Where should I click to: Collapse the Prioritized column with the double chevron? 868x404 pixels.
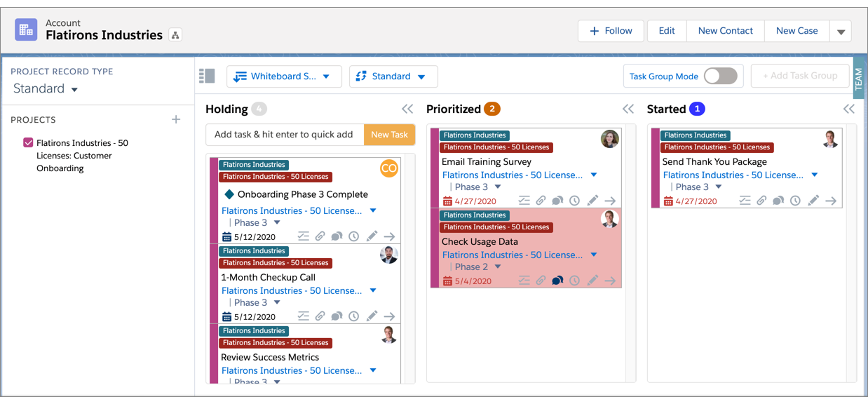[x=627, y=109]
